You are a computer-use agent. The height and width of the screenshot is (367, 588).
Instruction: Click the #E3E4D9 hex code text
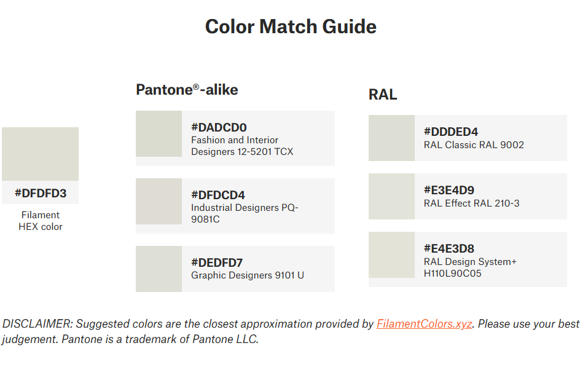(449, 190)
